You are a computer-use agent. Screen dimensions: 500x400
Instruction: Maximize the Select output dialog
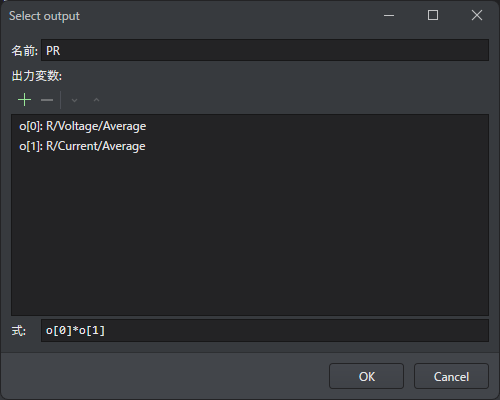tap(433, 15)
